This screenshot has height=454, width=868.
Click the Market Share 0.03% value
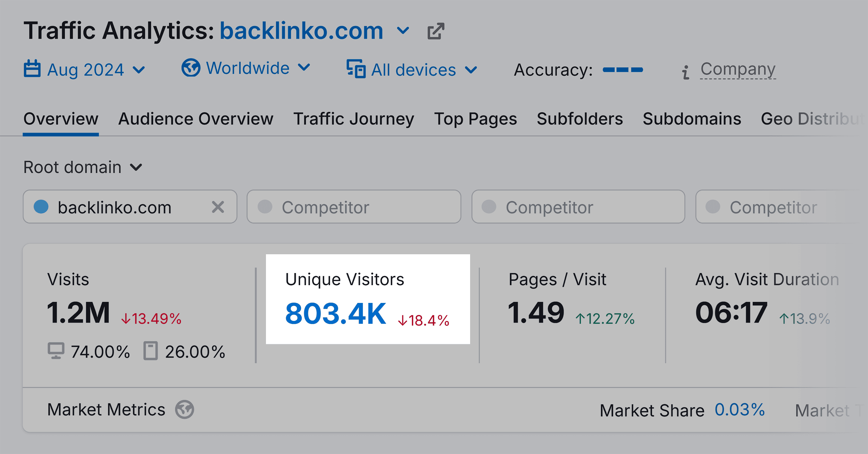coord(740,410)
